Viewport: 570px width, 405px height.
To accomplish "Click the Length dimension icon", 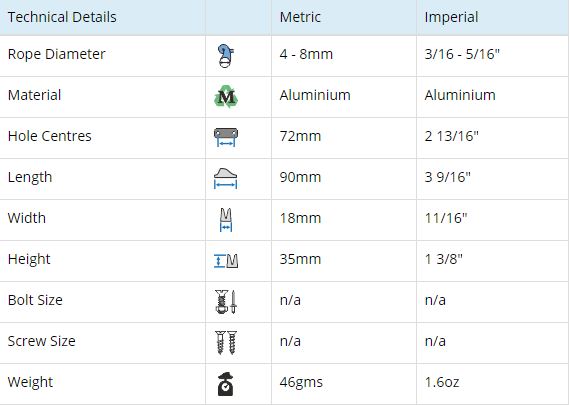I will pos(226,179).
